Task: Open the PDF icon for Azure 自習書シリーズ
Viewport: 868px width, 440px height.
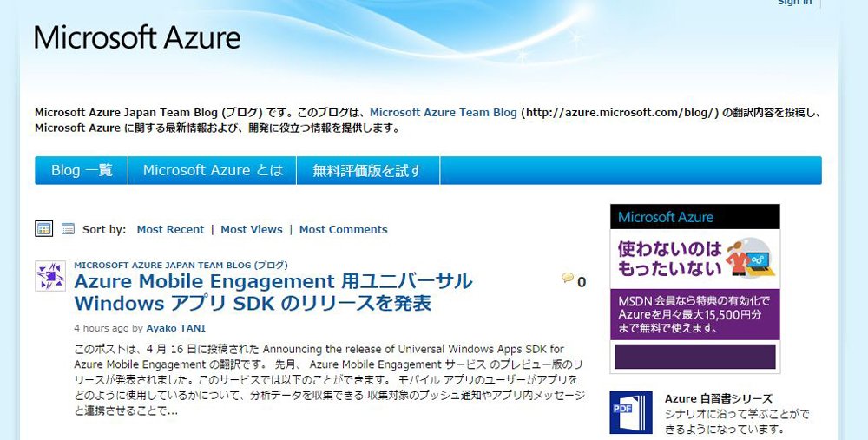Action: coord(631,413)
